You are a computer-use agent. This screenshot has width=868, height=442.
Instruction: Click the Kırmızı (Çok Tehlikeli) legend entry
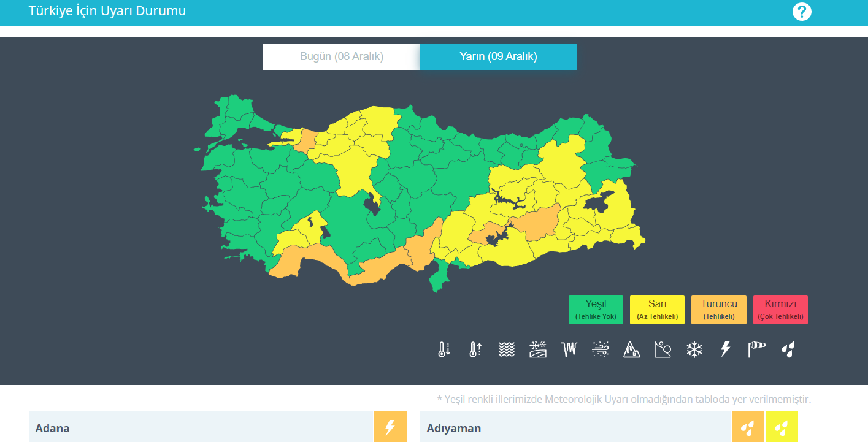click(x=780, y=309)
